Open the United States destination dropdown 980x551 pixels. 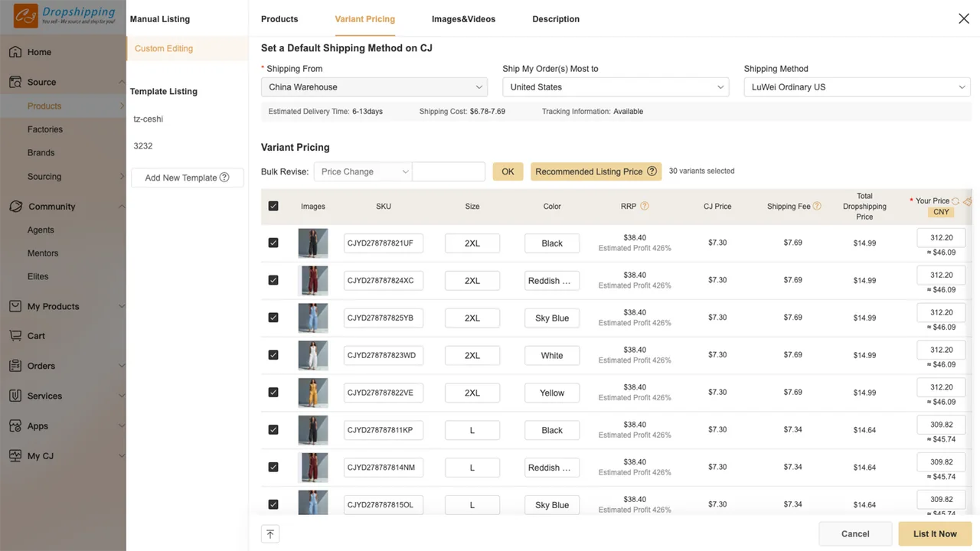click(x=616, y=87)
